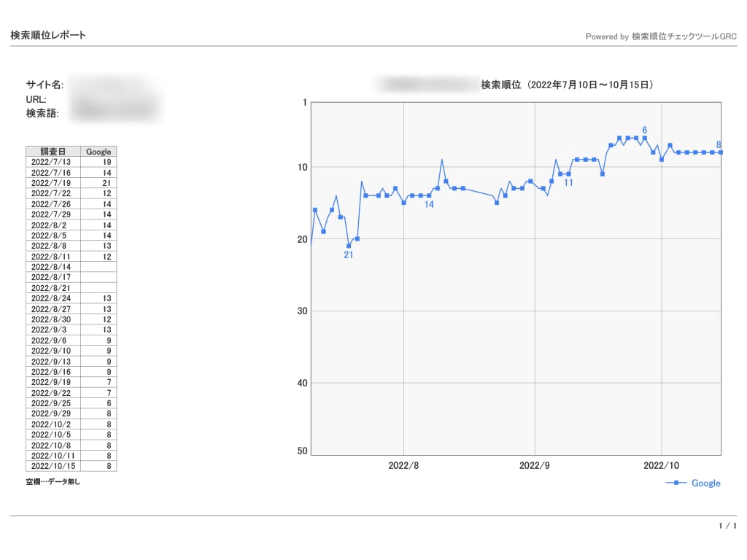Click the Google legend marker icon
The image size is (747, 560).
click(x=676, y=483)
